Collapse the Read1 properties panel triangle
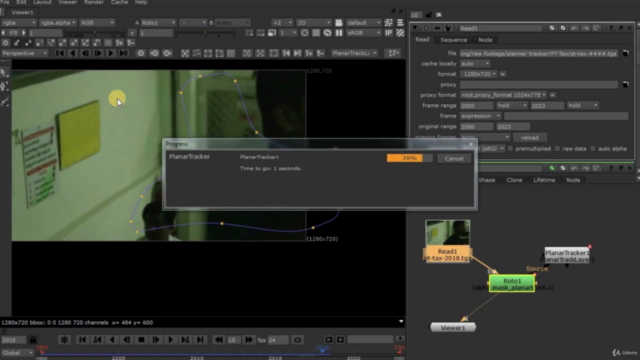 (415, 28)
